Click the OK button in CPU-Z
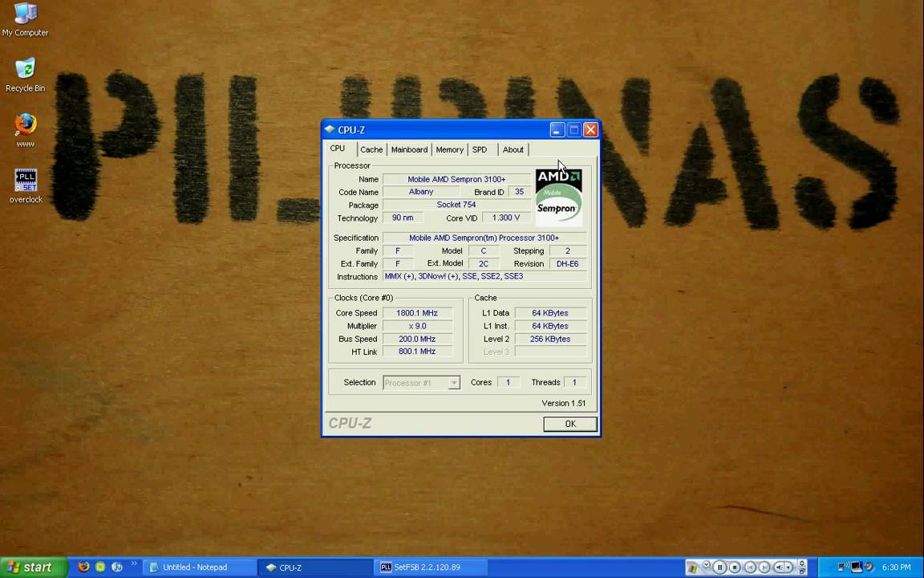Viewport: 924px width, 578px height. [x=569, y=424]
